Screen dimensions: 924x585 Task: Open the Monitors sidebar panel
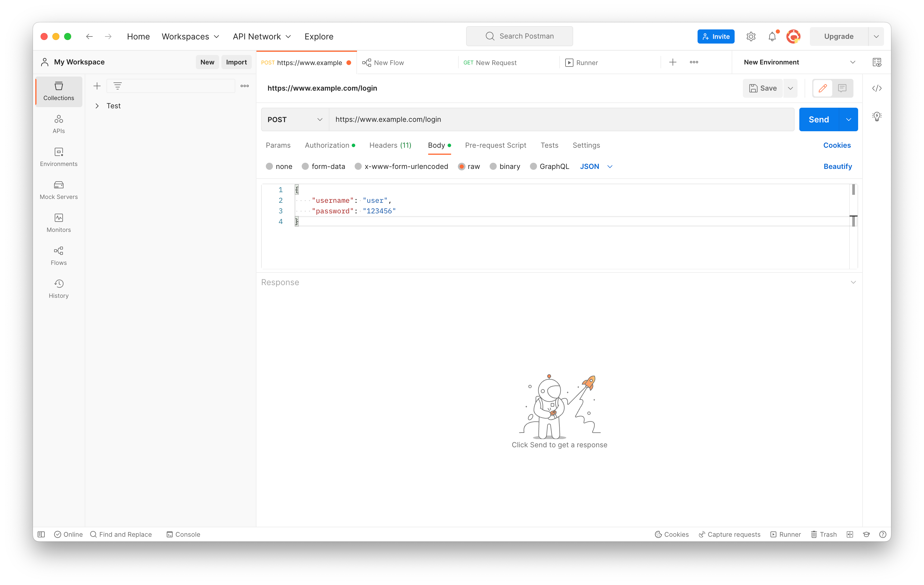[58, 223]
